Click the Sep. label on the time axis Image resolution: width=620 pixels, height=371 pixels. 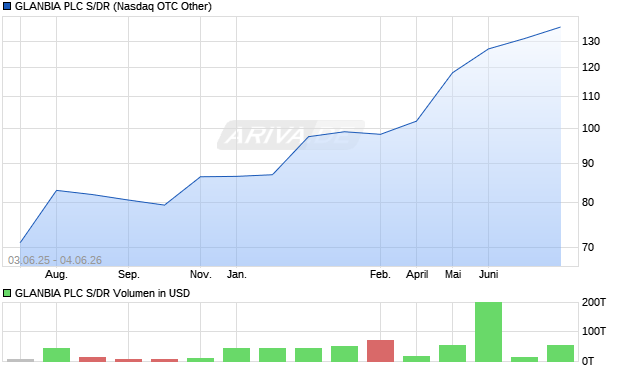(129, 274)
